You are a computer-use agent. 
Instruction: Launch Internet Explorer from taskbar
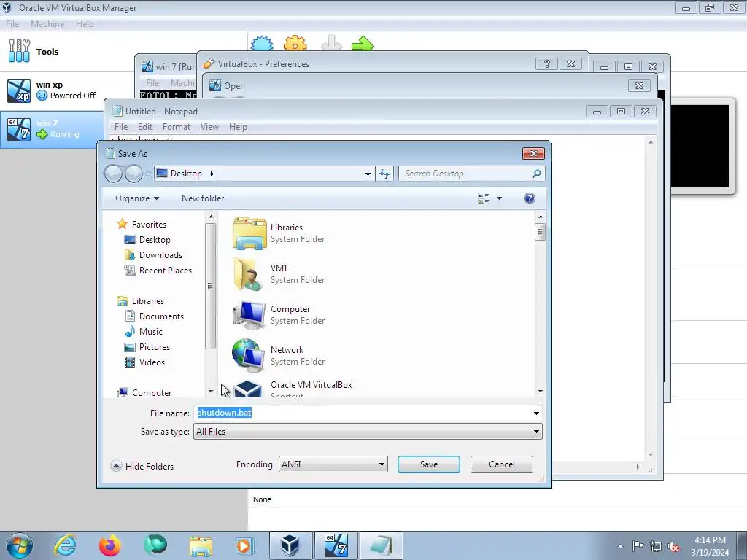click(65, 545)
